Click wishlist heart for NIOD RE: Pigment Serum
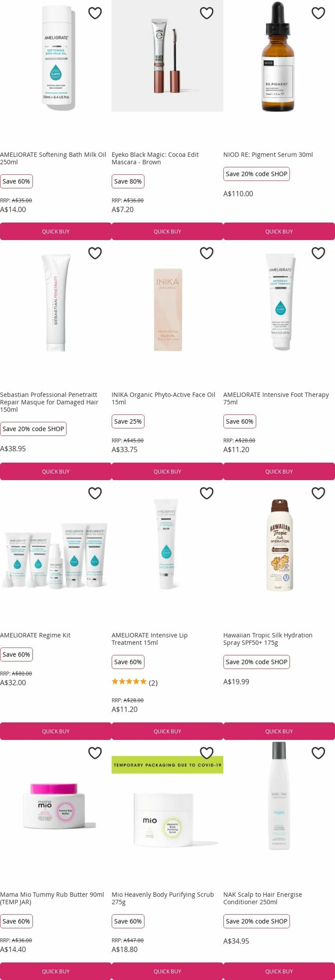Image resolution: width=335 pixels, height=980 pixels. pos(318,13)
